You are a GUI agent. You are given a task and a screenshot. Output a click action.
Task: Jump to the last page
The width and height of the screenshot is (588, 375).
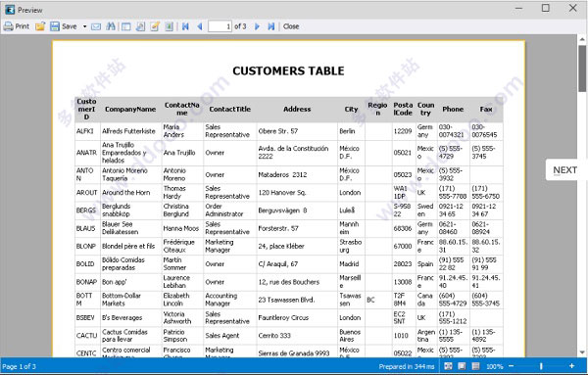(x=270, y=26)
